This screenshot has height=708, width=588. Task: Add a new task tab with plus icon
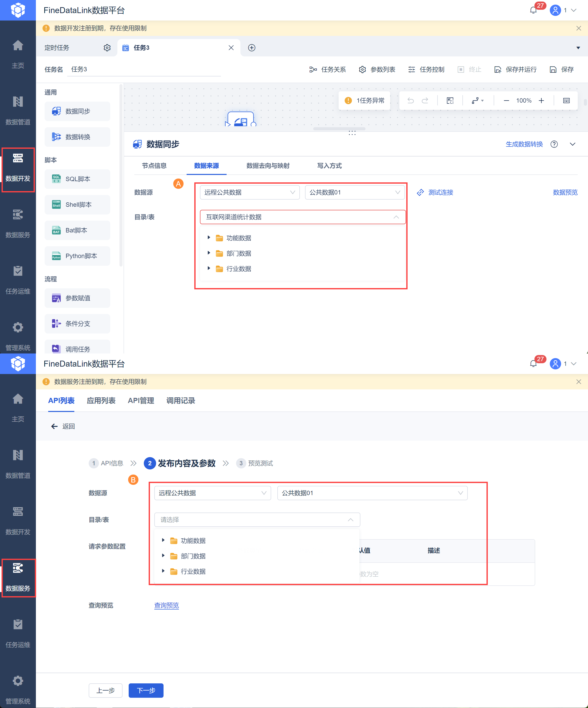click(251, 48)
